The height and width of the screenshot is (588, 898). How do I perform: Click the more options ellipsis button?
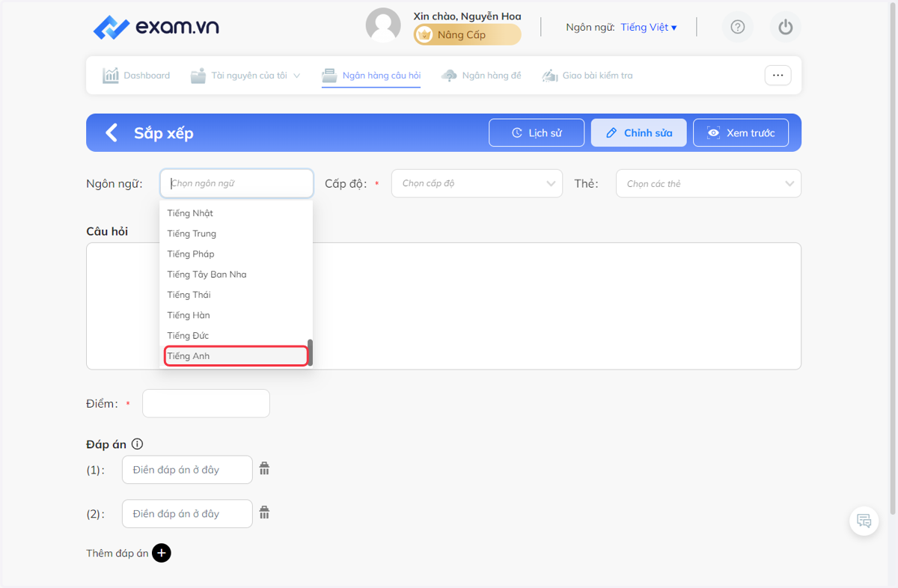click(778, 76)
